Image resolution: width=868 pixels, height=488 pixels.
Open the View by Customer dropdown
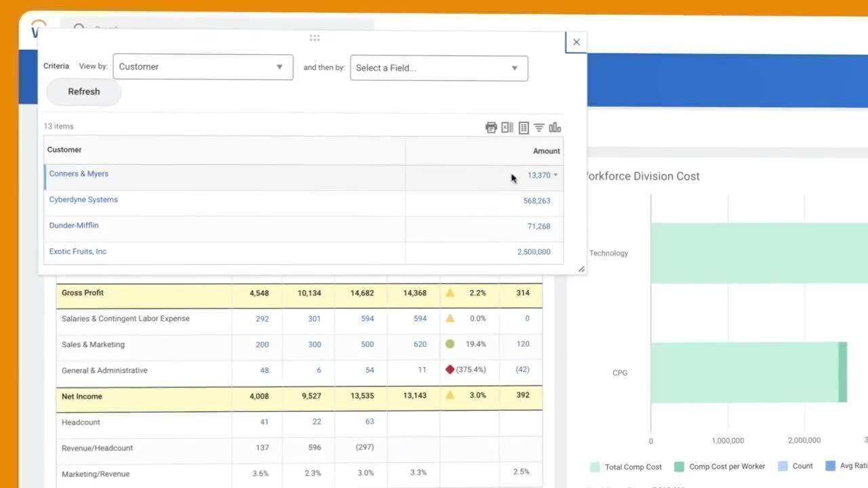click(x=203, y=67)
